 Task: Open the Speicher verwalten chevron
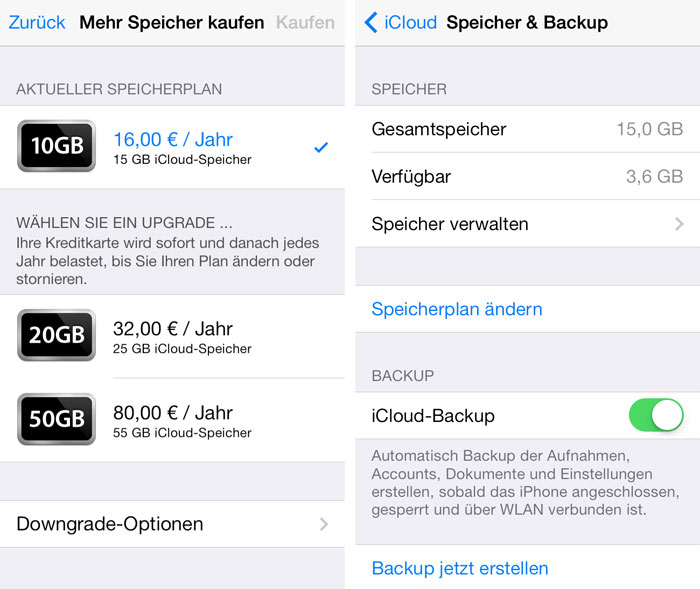point(679,224)
